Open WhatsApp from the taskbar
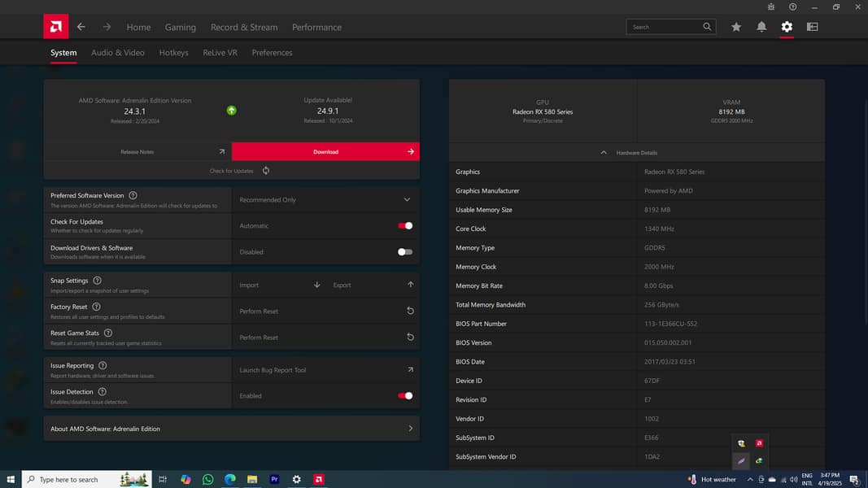The height and width of the screenshot is (488, 868). (207, 479)
